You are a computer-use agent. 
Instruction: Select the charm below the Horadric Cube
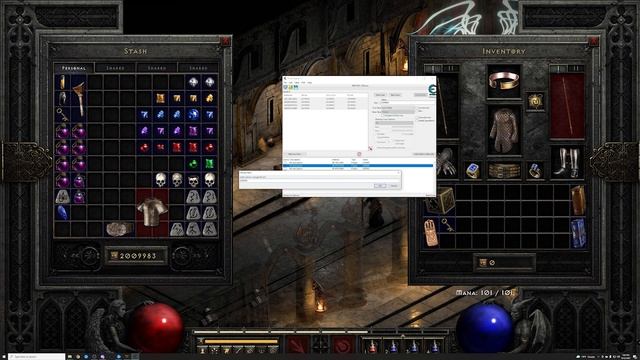click(431, 233)
